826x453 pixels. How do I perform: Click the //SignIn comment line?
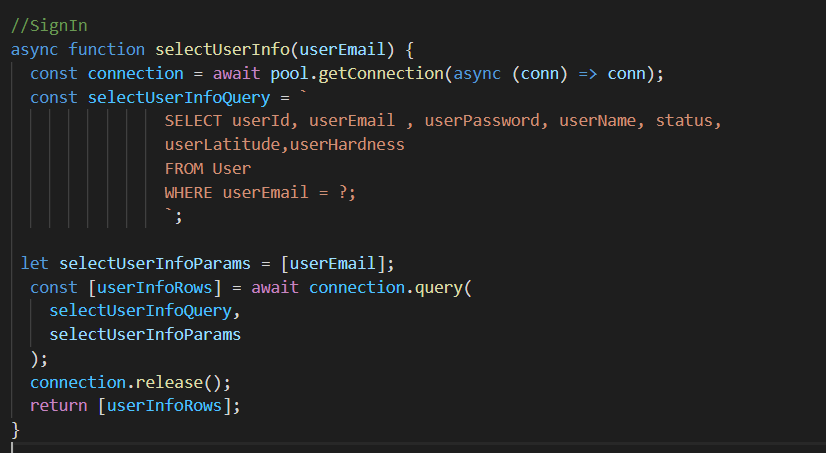(49, 26)
